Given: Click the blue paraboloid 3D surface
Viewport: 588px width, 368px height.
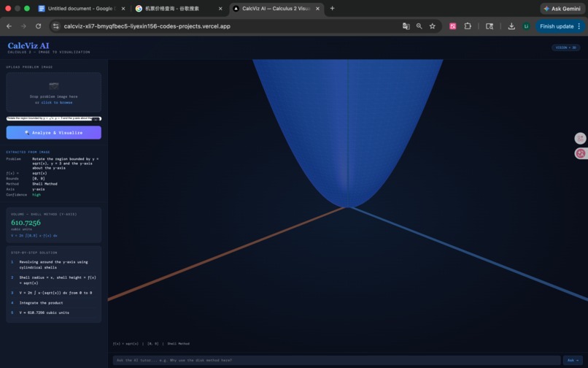Looking at the screenshot, I should coord(348,128).
